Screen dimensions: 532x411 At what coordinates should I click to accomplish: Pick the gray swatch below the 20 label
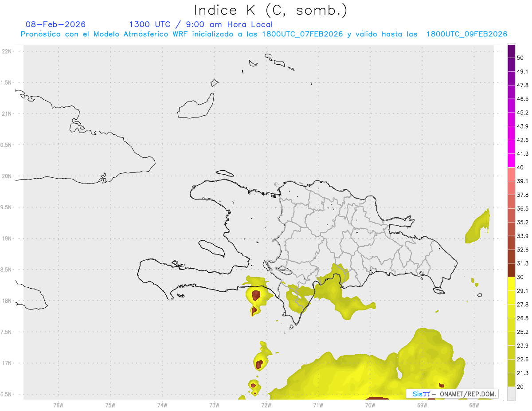(x=512, y=393)
